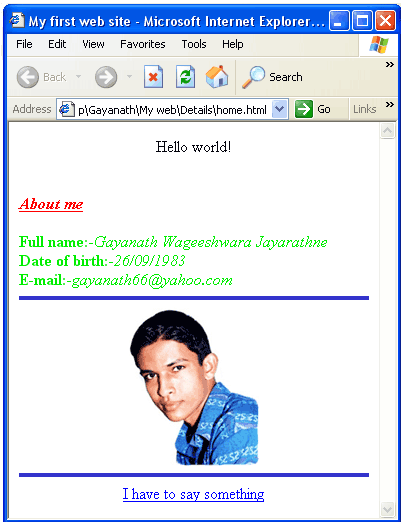
Task: Click the 'Hello world!' text
Action: click(193, 147)
